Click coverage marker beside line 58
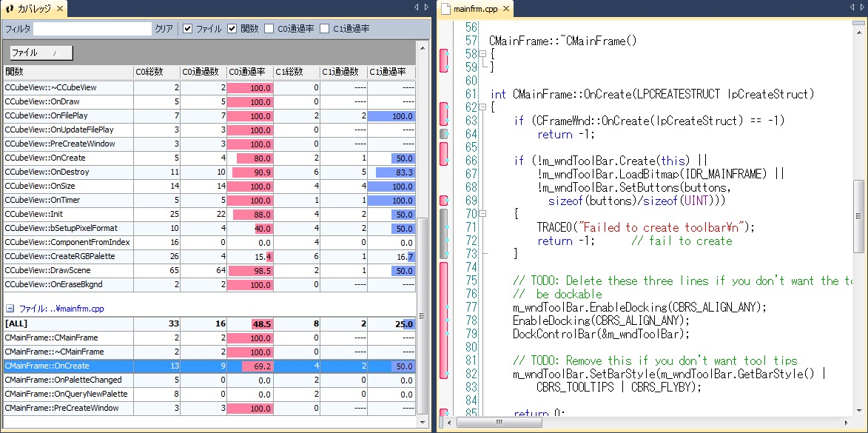Screen dimensions: 868x433 tap(444, 61)
